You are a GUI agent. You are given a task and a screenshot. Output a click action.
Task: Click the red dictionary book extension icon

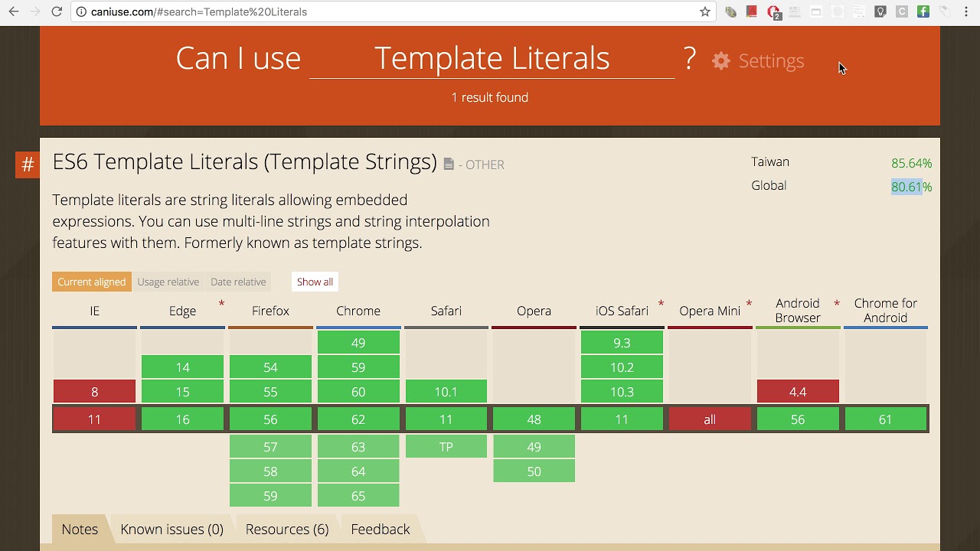click(752, 11)
